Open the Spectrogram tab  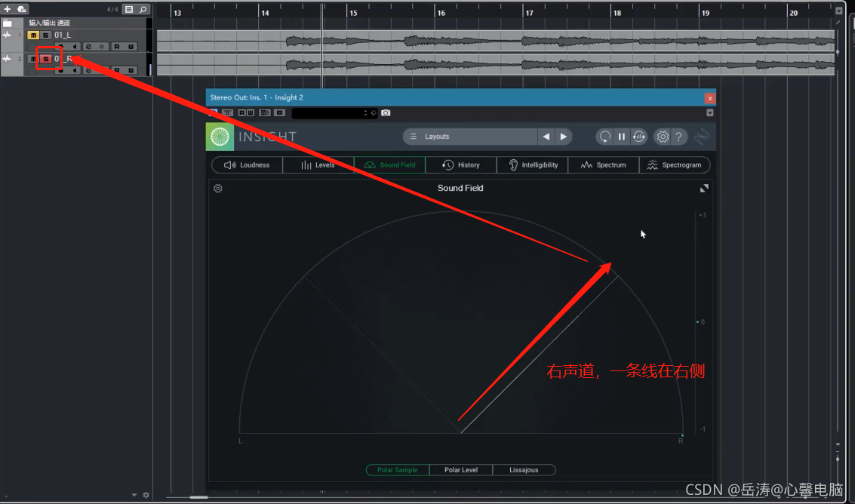click(x=675, y=164)
